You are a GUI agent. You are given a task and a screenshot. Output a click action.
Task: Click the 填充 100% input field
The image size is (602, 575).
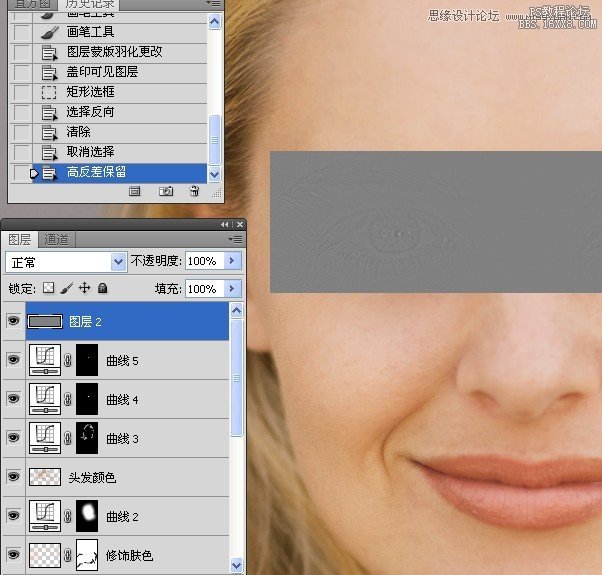tap(205, 289)
